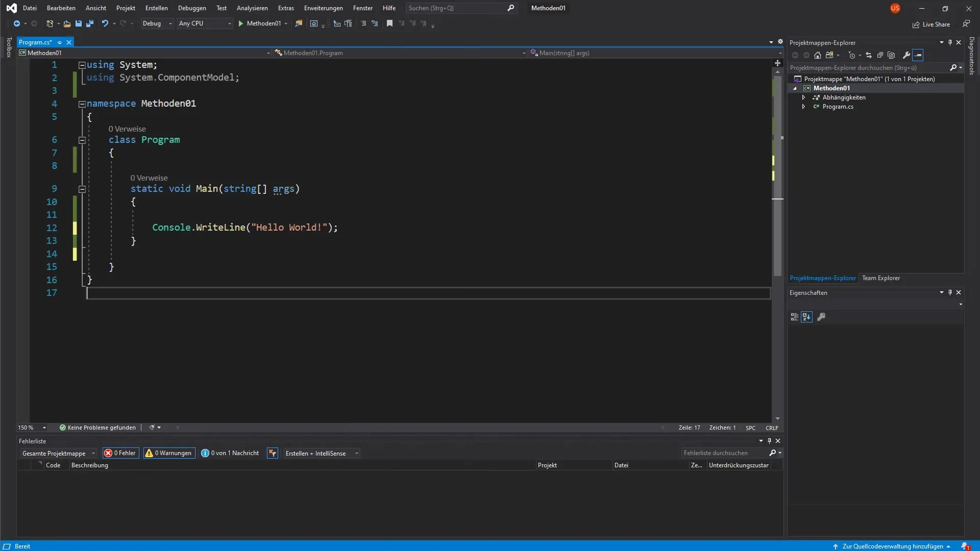
Task: Click the pending changes filter clock icon
Action: tap(852, 55)
